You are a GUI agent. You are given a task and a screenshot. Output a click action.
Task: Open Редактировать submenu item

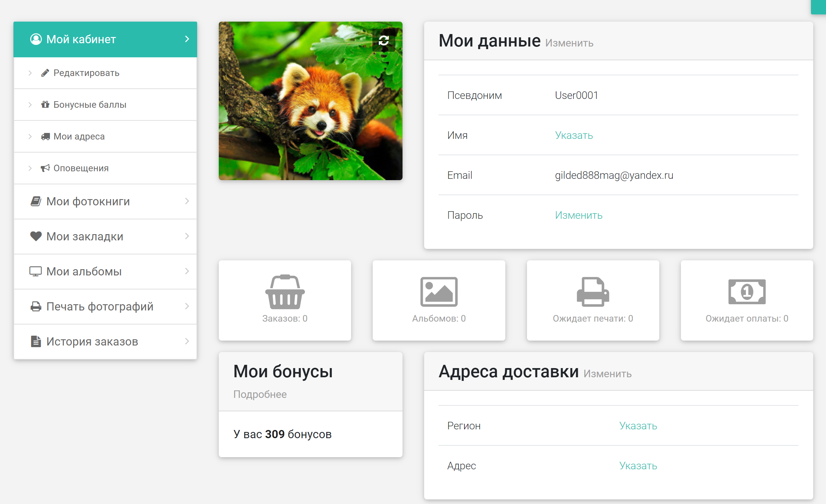pos(86,73)
